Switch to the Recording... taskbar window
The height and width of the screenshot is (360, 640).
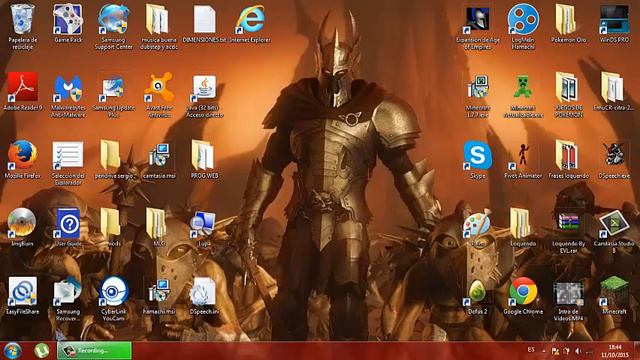(94, 351)
